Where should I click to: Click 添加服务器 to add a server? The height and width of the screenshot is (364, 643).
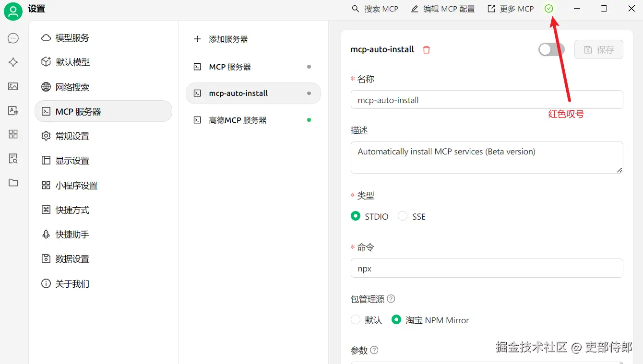[x=228, y=39]
